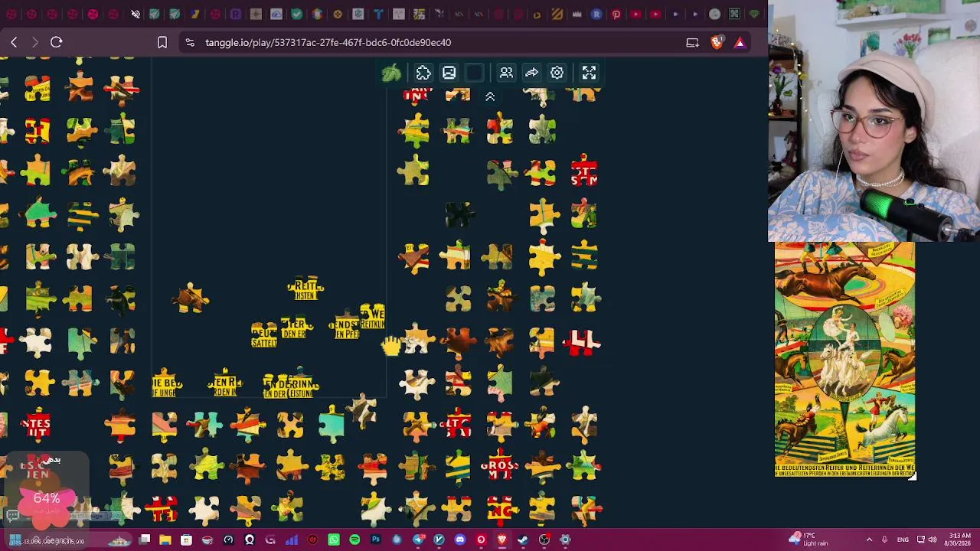Image resolution: width=980 pixels, height=551 pixels.
Task: Open Photoshop from taskbar
Action: pyautogui.click(x=375, y=540)
